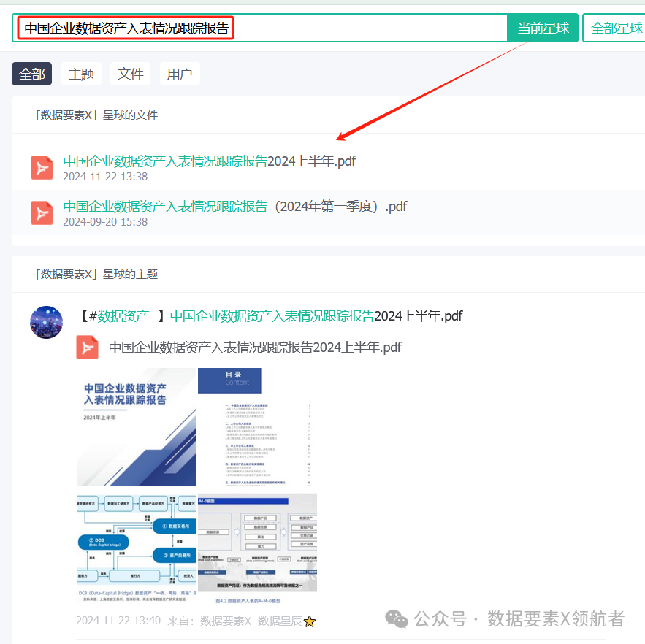
Task: Click timestamp 2024-09-20 15:38
Action: (x=105, y=222)
